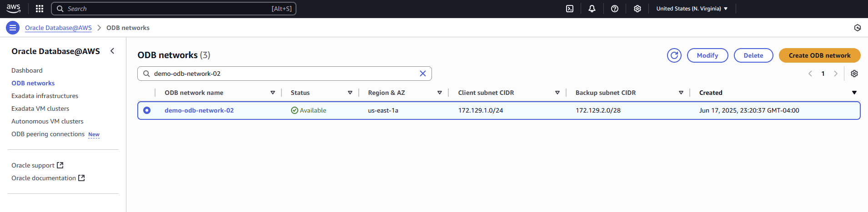Open Dashboard in the side navigation
The width and height of the screenshot is (868, 212).
27,70
